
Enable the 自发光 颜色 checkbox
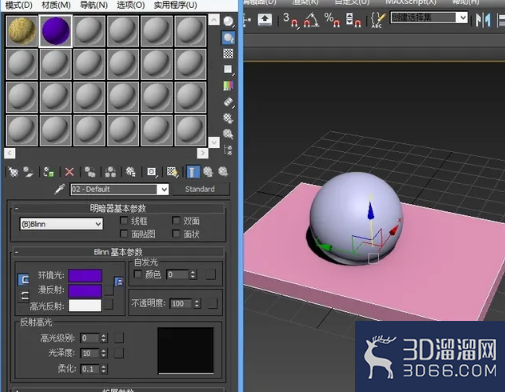(x=137, y=274)
